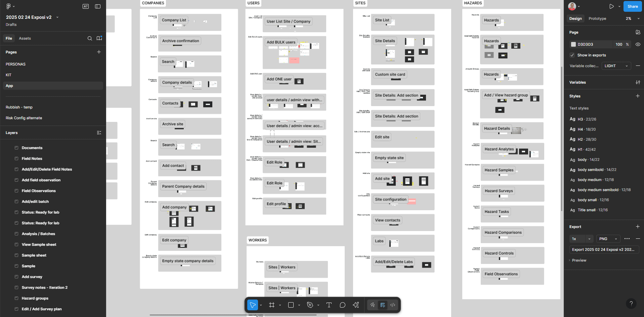Switch to Dev Mode with the code icon
The image size is (644, 317).
click(392, 305)
